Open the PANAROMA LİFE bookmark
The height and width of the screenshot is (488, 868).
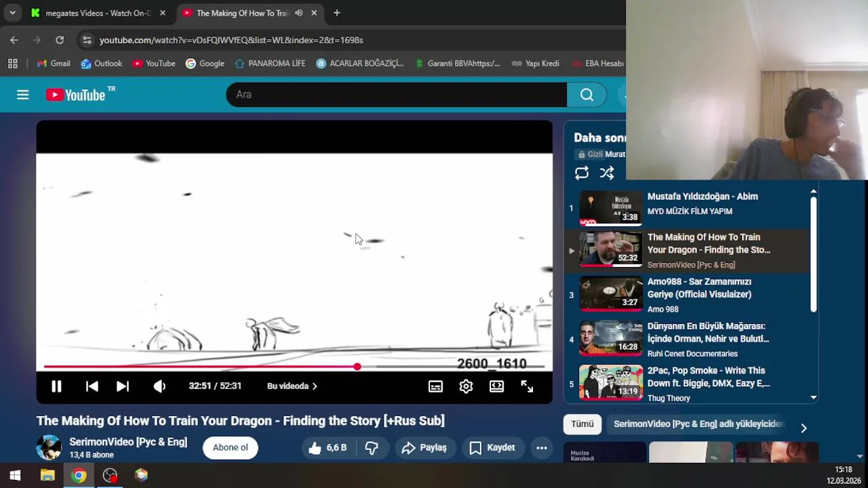coord(270,64)
